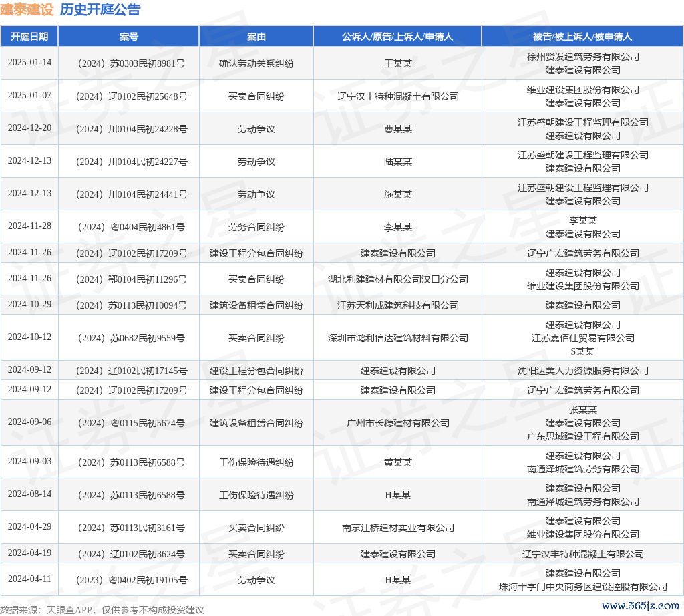Select plaintiff "南京江桥建材实业有限公司"
The image size is (684, 616).
pyautogui.click(x=398, y=528)
